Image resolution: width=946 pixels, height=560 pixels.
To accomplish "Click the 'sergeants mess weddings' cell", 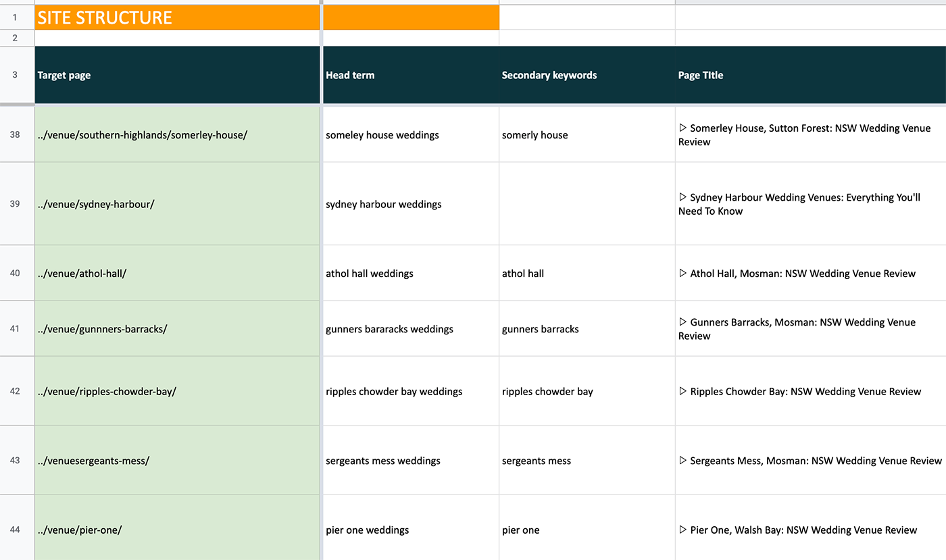I will point(411,460).
